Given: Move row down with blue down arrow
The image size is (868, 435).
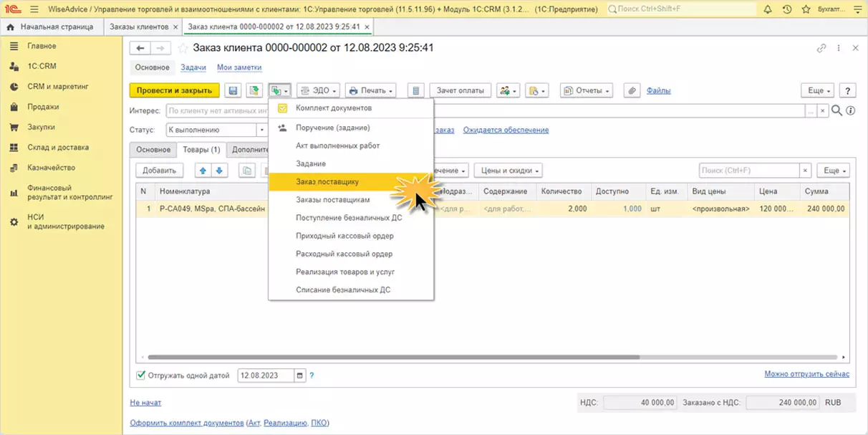Looking at the screenshot, I should click(x=219, y=171).
